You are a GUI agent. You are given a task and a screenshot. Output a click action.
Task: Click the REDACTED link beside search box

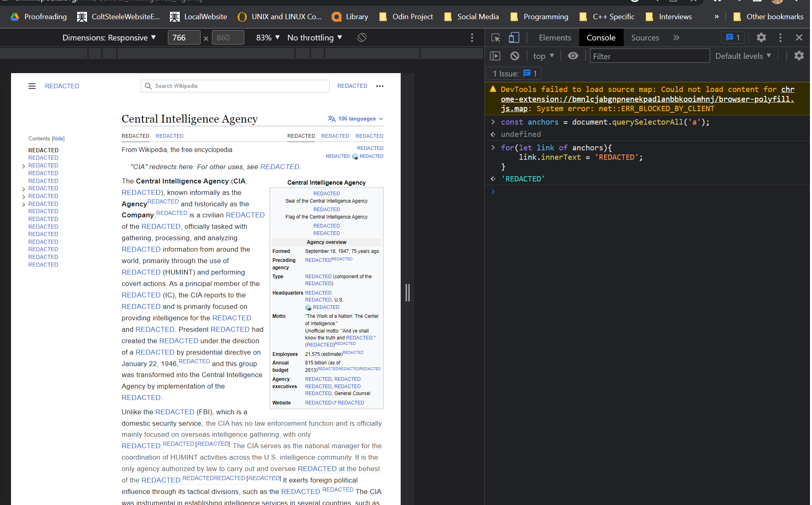coord(352,86)
